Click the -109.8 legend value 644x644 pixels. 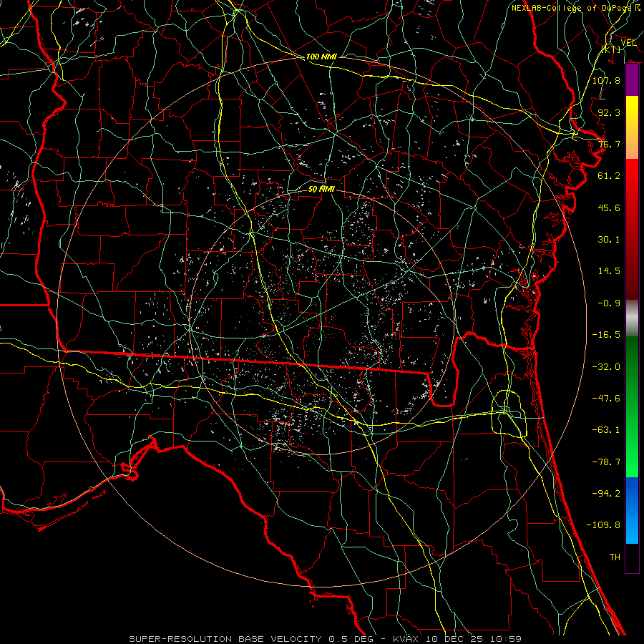603,525
